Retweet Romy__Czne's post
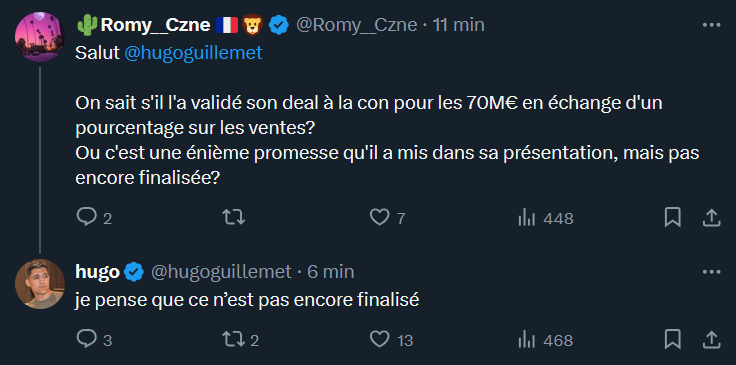The height and width of the screenshot is (365, 736). (x=233, y=217)
